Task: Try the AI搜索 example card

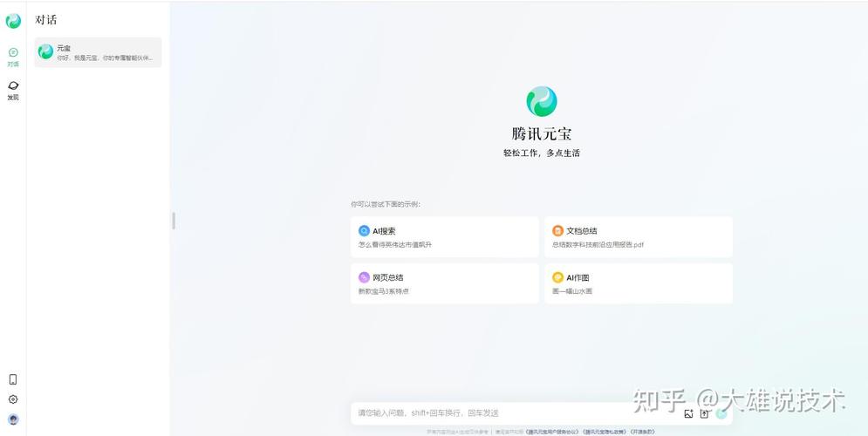Action: click(445, 237)
